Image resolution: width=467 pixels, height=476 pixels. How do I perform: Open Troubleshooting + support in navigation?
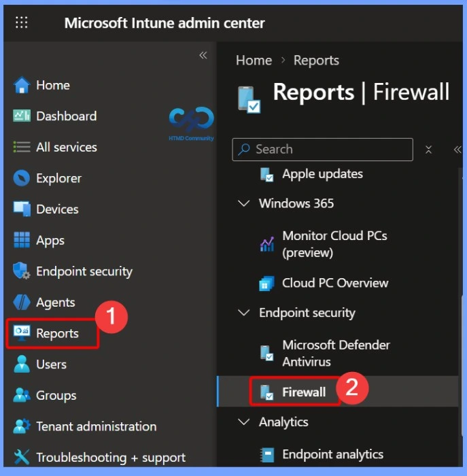click(x=111, y=458)
